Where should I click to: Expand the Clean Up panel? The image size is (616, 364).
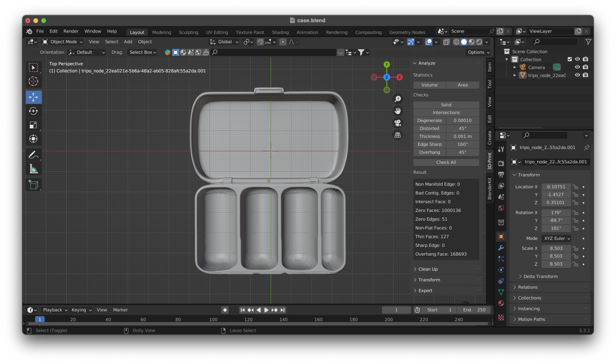click(x=428, y=269)
